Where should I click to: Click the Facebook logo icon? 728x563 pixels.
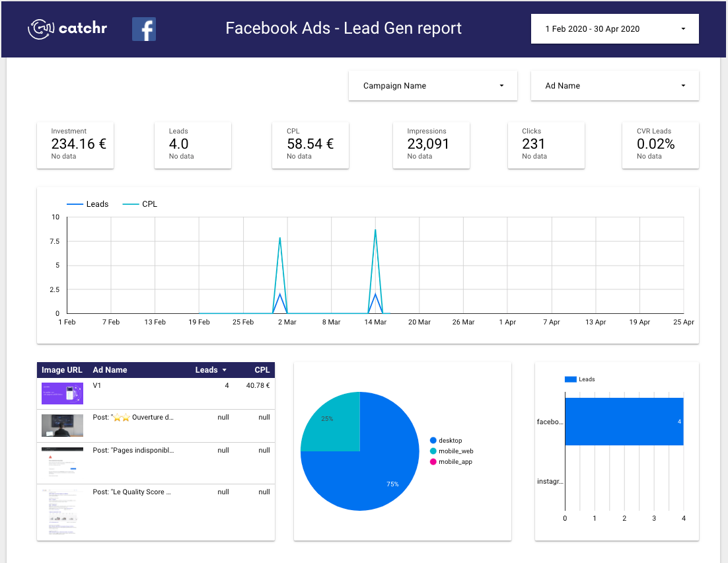point(144,29)
